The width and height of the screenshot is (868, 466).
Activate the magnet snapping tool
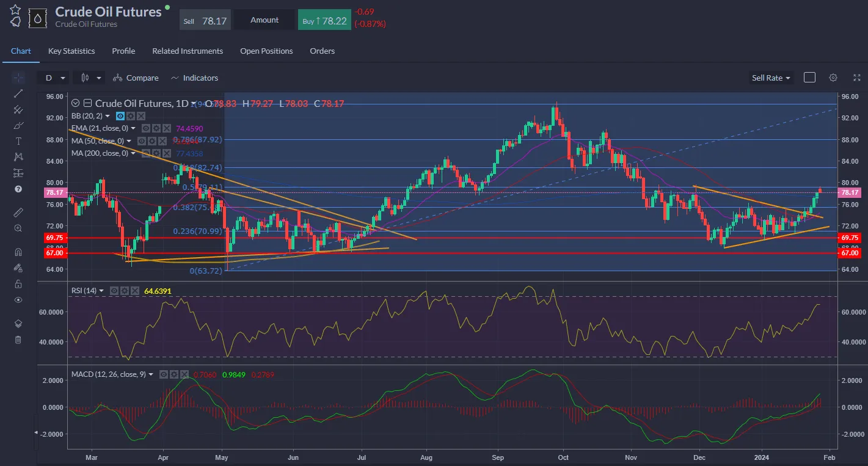[18, 251]
